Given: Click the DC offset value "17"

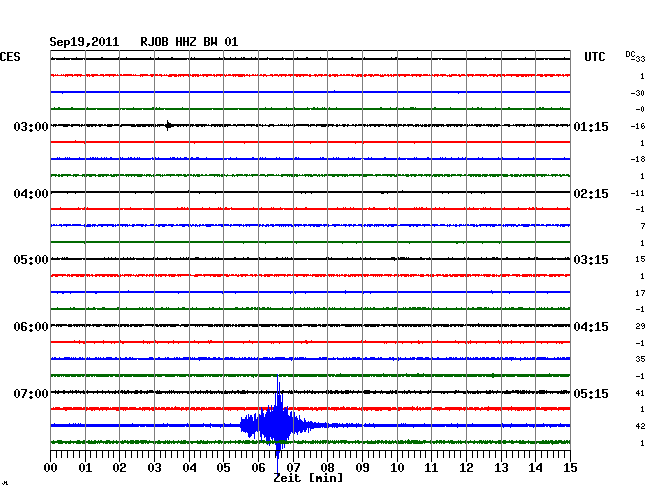Looking at the screenshot, I should [x=640, y=293].
